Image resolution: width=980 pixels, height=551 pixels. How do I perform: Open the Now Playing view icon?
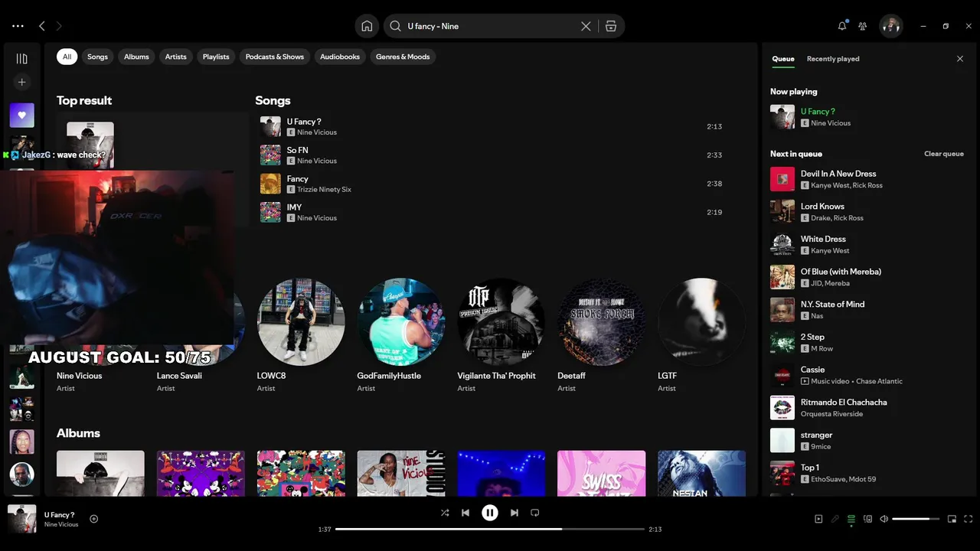click(x=818, y=519)
